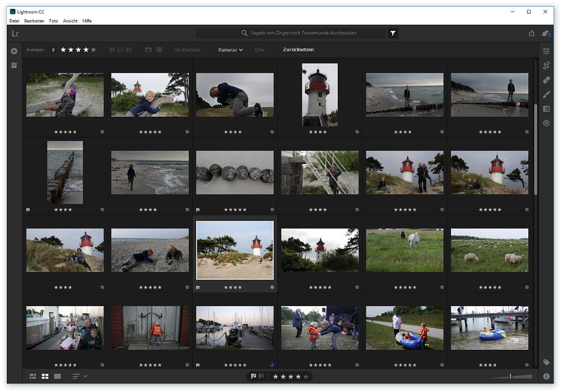Screen dimensions: 562x392
Task: Switch to square grid view
Action: click(x=45, y=376)
